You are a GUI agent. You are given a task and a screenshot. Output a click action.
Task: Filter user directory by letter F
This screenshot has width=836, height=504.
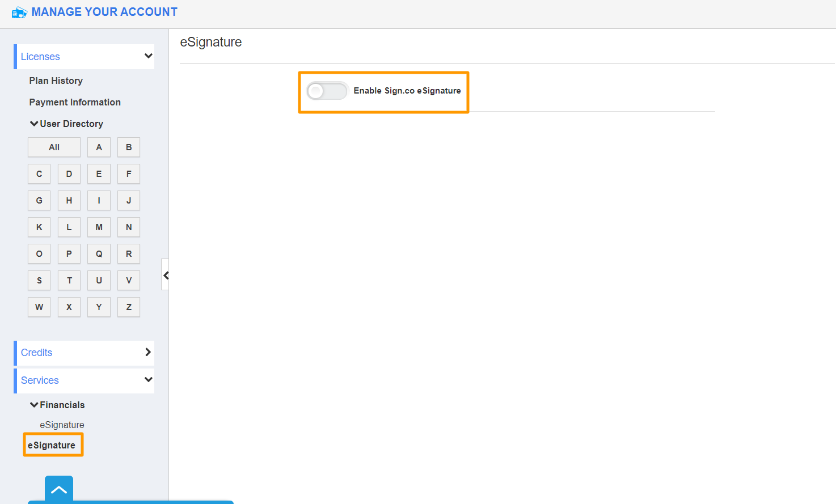[129, 174]
